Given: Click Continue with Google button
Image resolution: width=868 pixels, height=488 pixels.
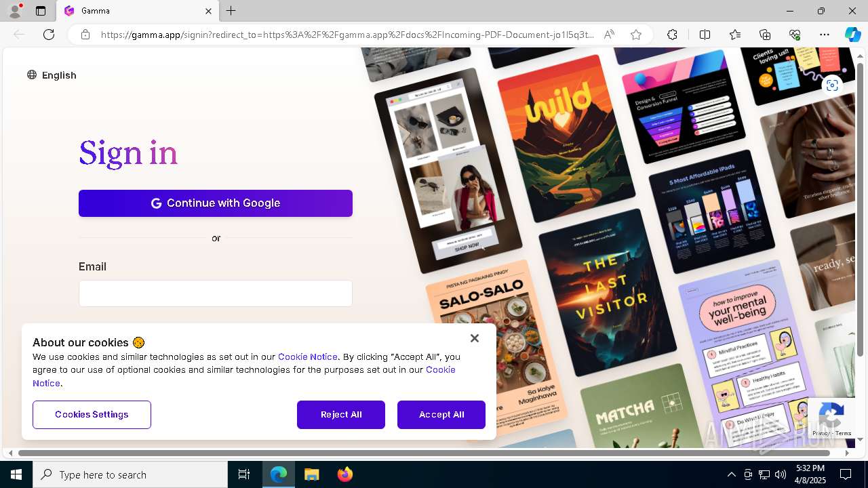Looking at the screenshot, I should click(216, 203).
